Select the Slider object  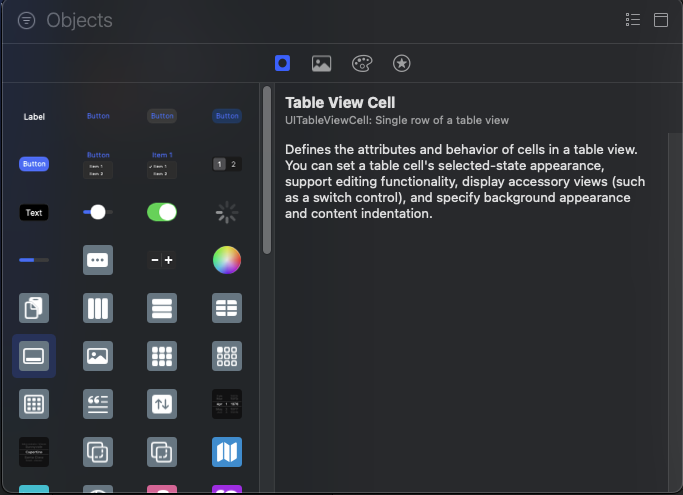pyautogui.click(x=98, y=212)
